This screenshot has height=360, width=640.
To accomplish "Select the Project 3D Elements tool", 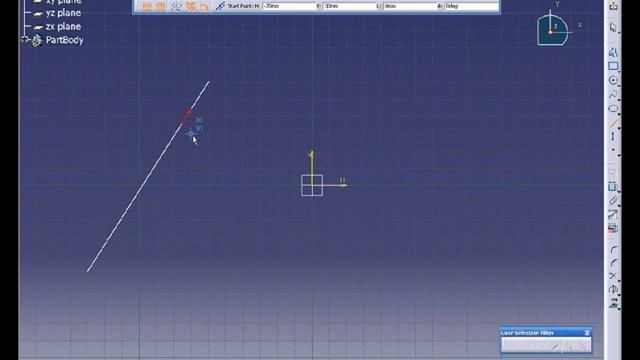I will pyautogui.click(x=613, y=303).
